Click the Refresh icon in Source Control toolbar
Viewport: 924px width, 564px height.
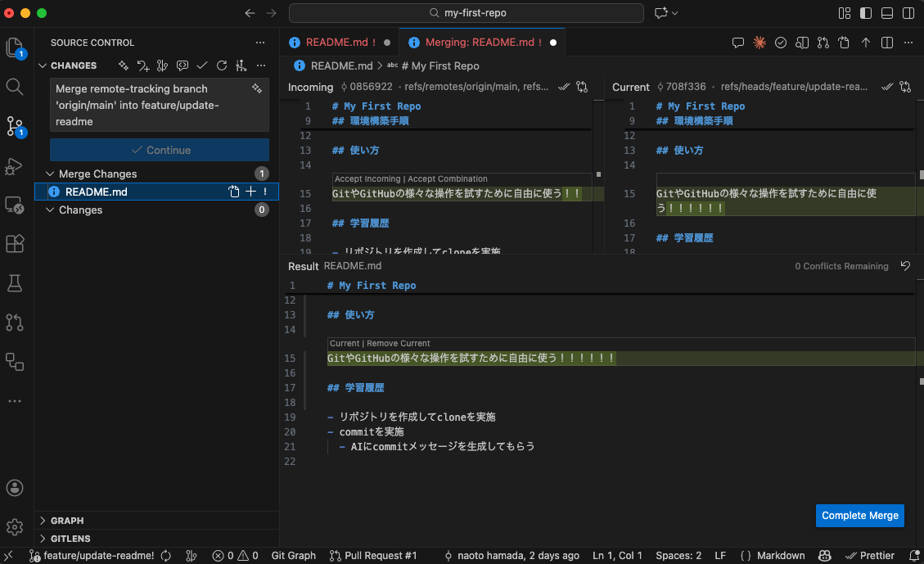pyautogui.click(x=222, y=65)
